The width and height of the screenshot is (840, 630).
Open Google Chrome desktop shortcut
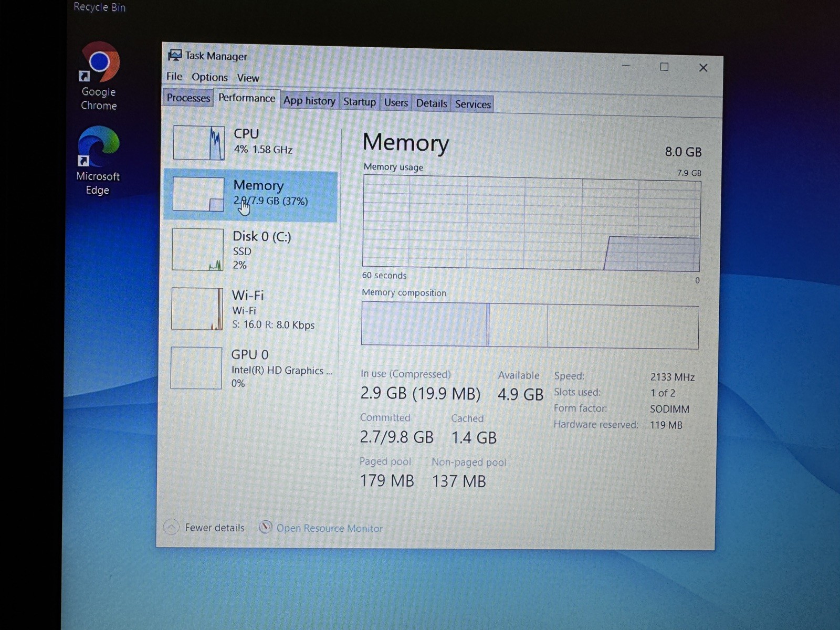99,76
